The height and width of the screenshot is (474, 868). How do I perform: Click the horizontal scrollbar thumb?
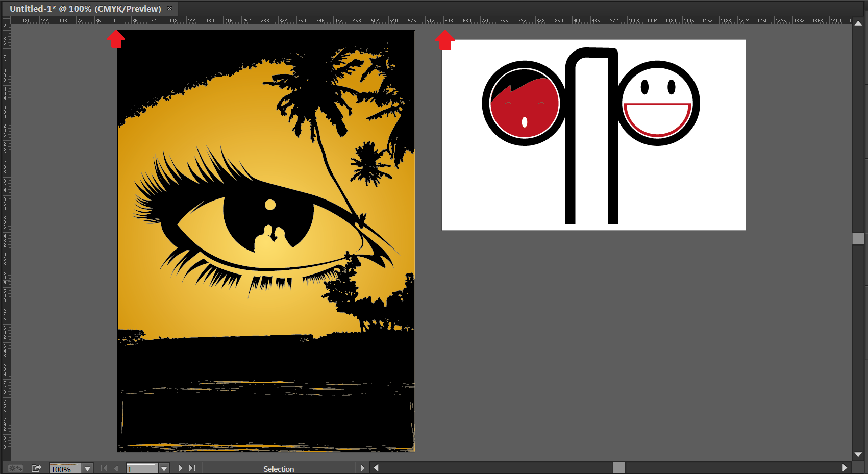pyautogui.click(x=619, y=468)
